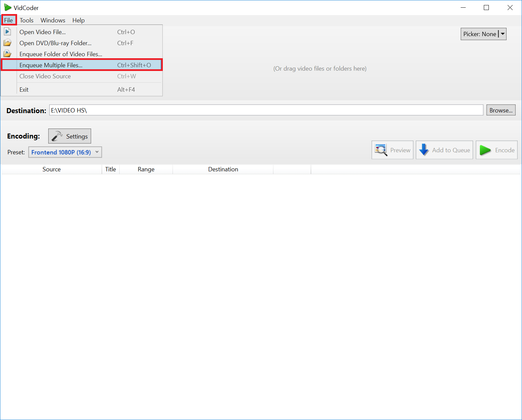
Task: Expand the Preset dropdown list
Action: [97, 152]
